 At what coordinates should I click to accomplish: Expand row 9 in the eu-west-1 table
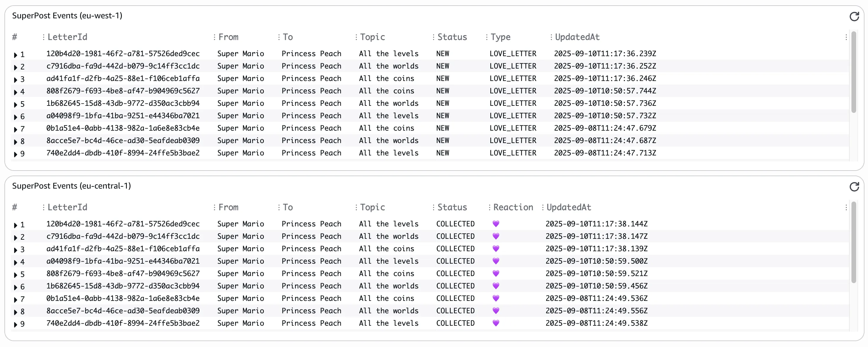pos(15,154)
